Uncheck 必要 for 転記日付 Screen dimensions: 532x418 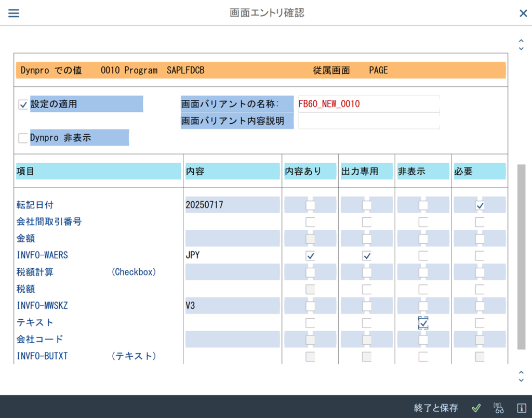[480, 205]
